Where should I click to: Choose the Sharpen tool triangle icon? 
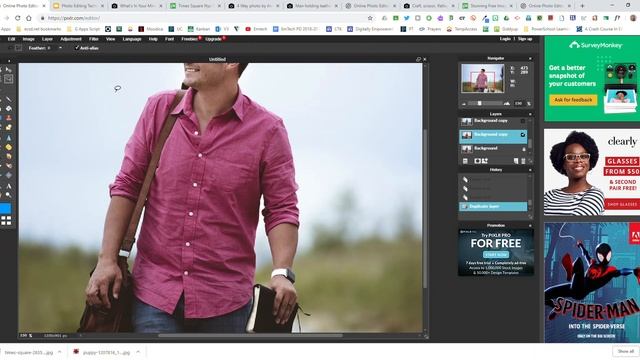pos(9,138)
